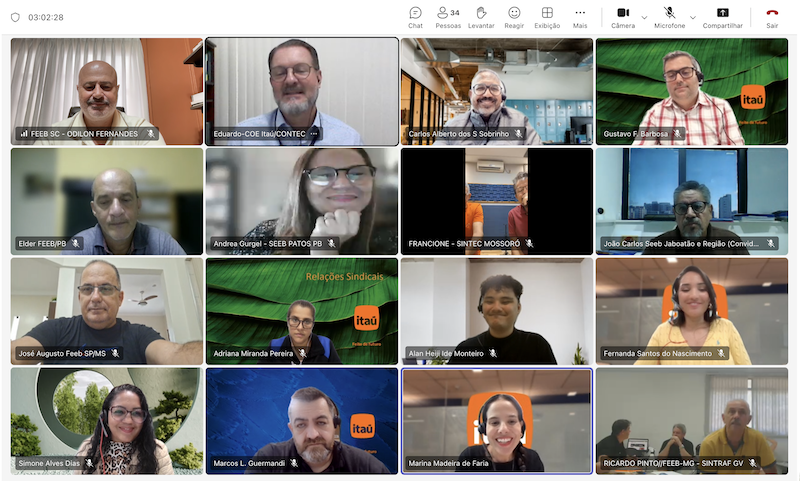Click signal strength icon on Odilon Fernandes tile

coord(23,133)
